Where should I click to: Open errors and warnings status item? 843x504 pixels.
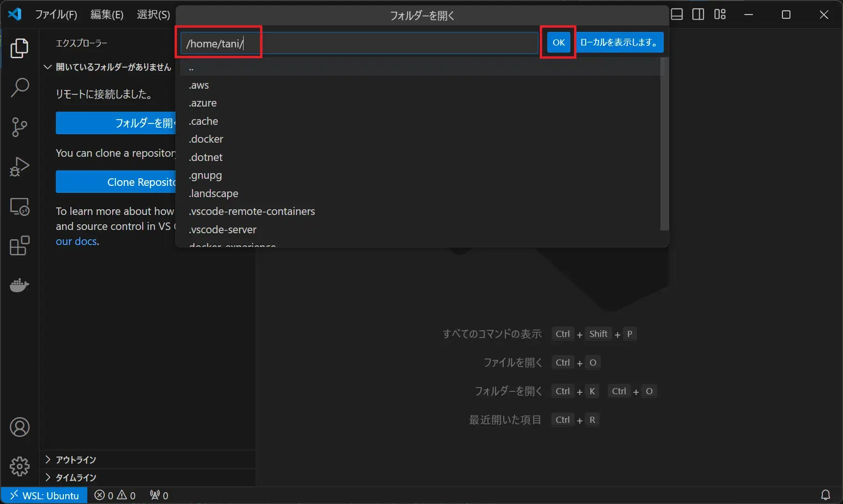coord(115,495)
